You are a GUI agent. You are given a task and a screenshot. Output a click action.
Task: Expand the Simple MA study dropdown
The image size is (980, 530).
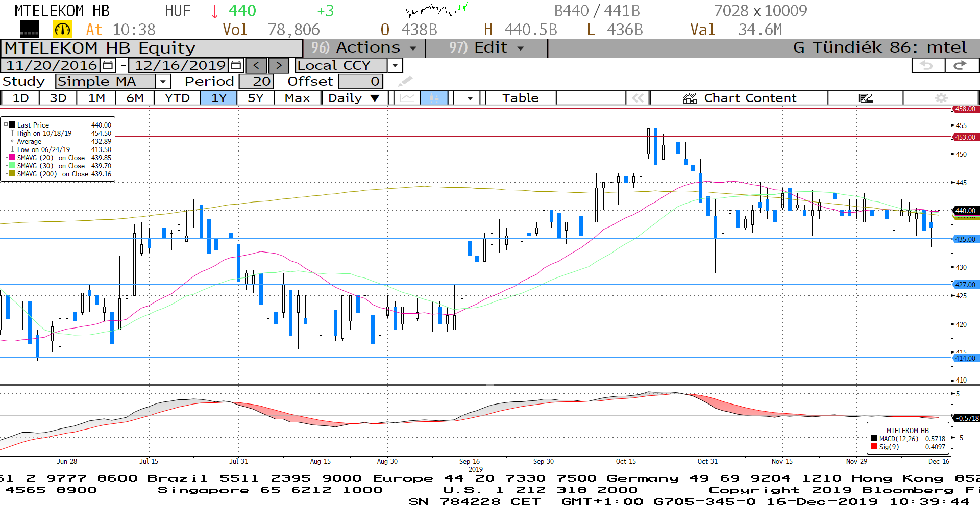pyautogui.click(x=163, y=81)
